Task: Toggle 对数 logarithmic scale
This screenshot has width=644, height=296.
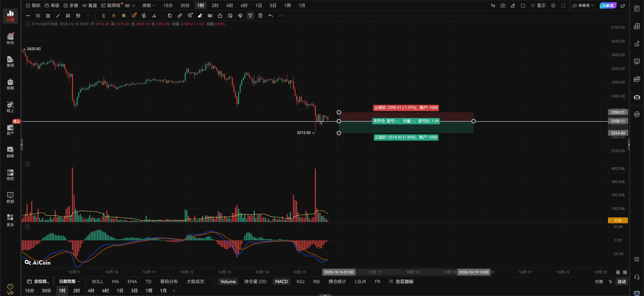Action: click(x=599, y=281)
